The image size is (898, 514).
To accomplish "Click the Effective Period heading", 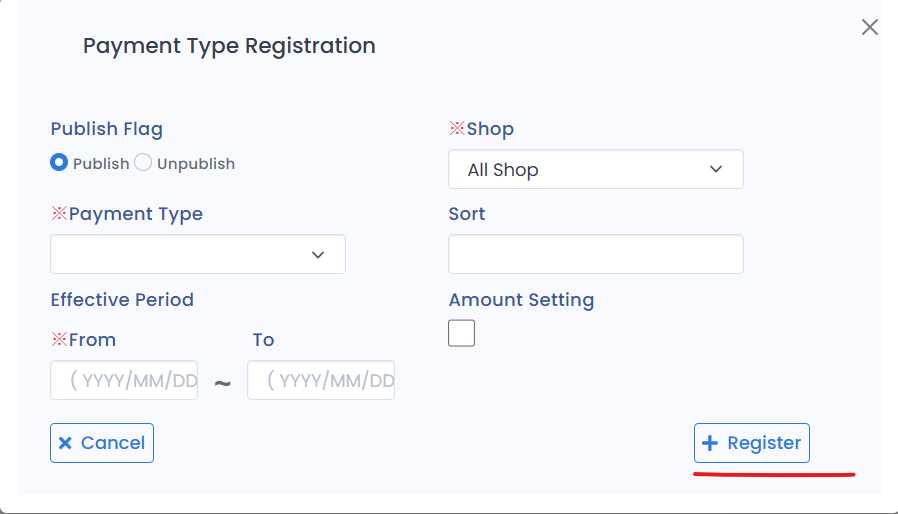I will [122, 300].
